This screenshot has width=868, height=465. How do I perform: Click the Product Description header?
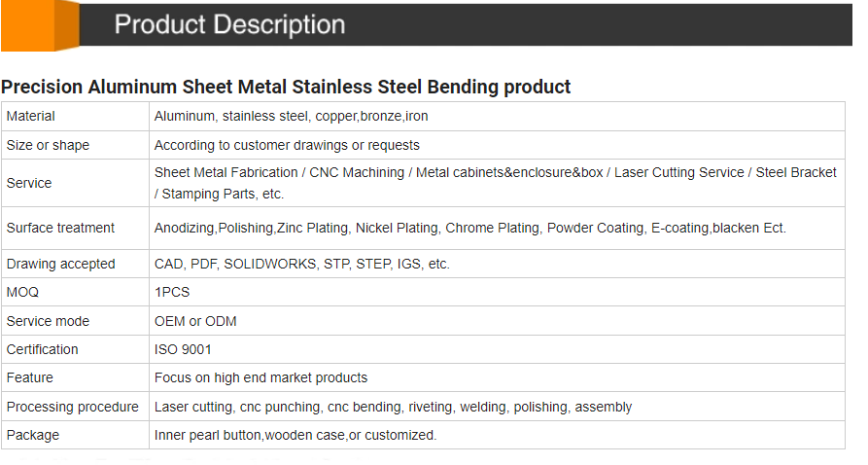(x=229, y=25)
